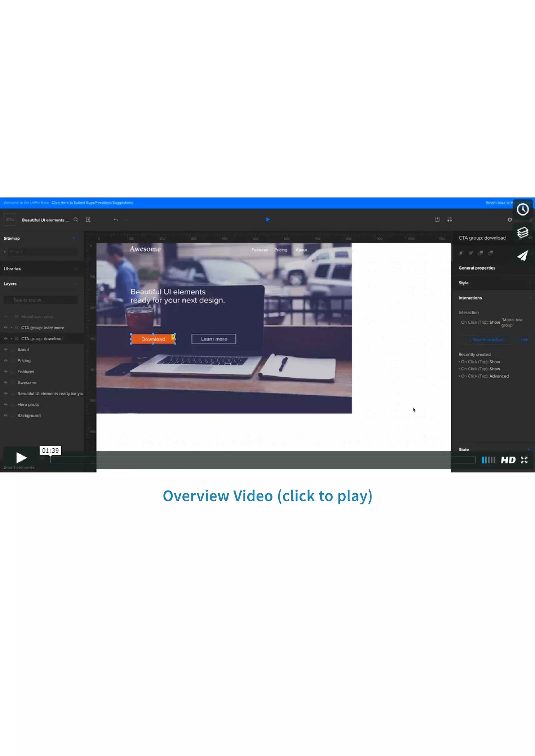Focus the layers search field
Screen dimensions: 535x756
(x=40, y=300)
